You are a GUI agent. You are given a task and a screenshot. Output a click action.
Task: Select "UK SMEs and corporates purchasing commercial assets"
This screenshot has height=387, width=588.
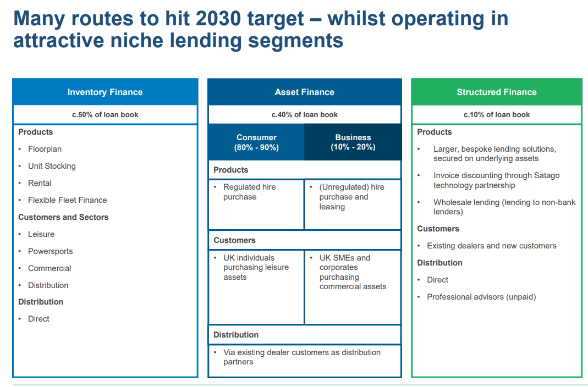coord(353,272)
